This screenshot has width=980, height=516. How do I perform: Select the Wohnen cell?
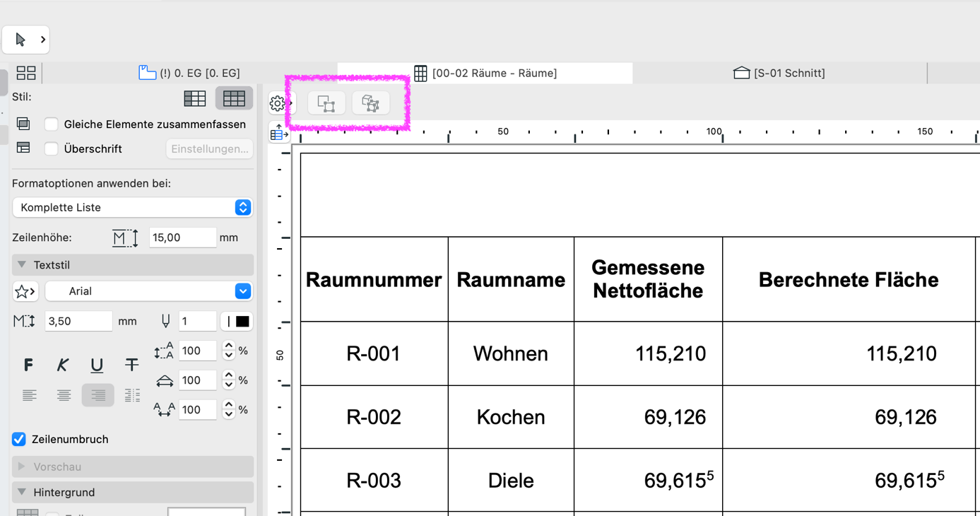(511, 353)
